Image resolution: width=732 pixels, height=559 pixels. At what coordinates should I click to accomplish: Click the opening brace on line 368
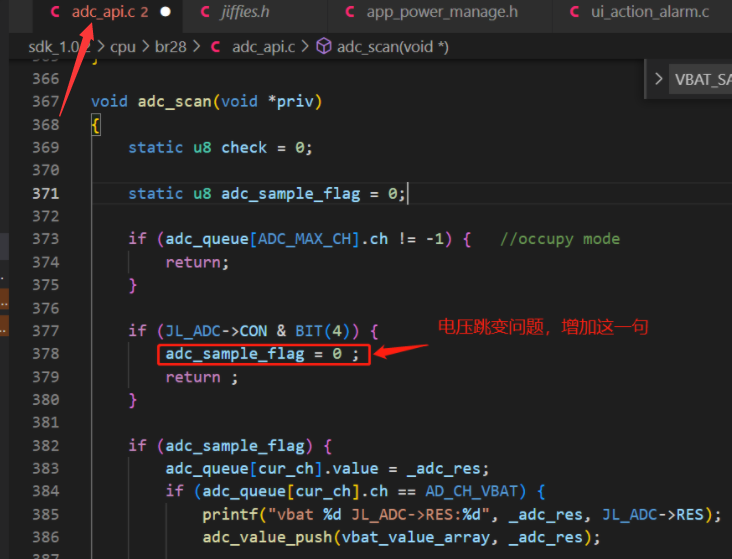tap(96, 125)
